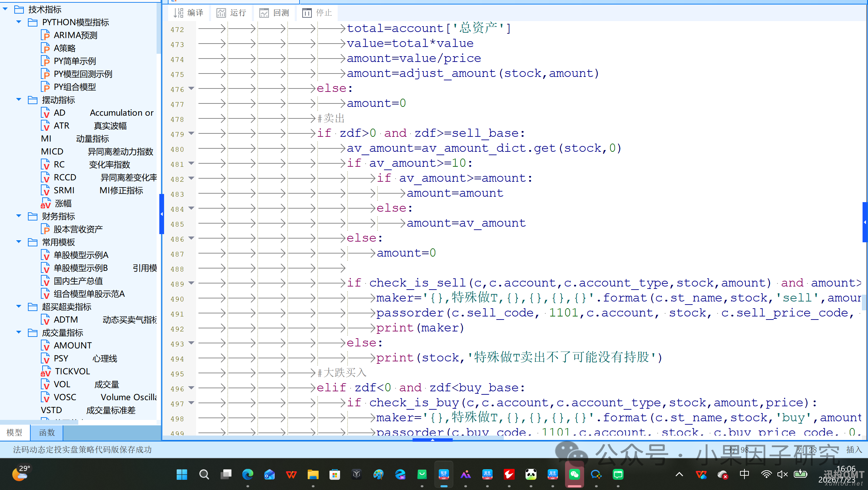The width and height of the screenshot is (868, 490).
Task: Collapse the PYTHON模型指标 folder
Action: click(x=19, y=22)
